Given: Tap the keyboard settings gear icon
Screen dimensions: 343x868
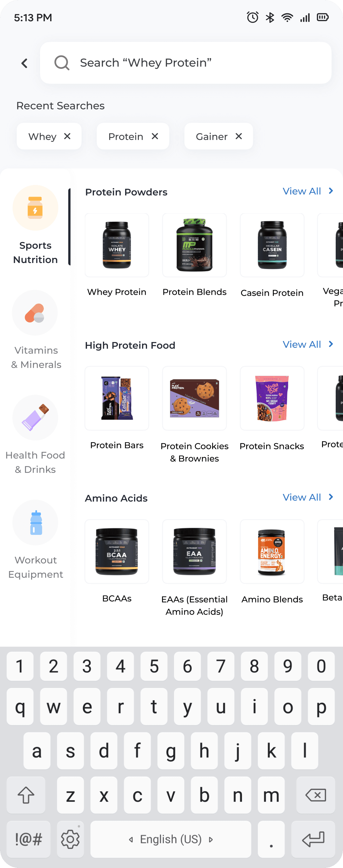Looking at the screenshot, I should [x=70, y=839].
